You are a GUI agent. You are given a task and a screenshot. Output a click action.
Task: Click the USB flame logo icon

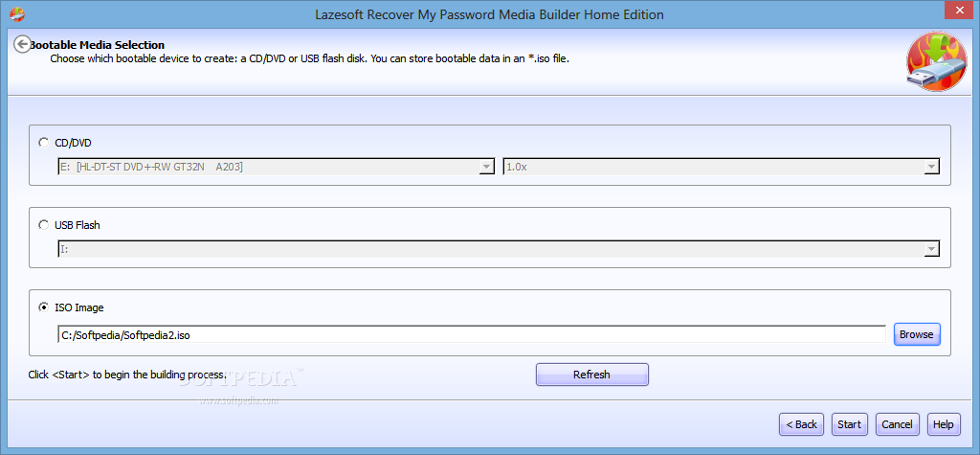[936, 62]
